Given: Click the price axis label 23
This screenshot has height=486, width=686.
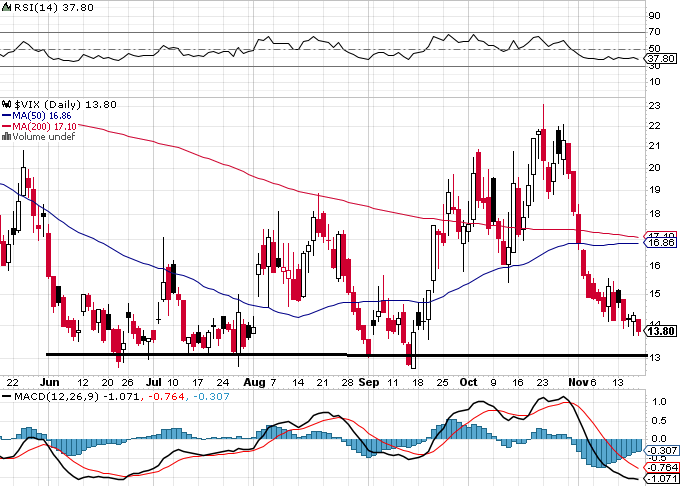Looking at the screenshot, I should (655, 105).
